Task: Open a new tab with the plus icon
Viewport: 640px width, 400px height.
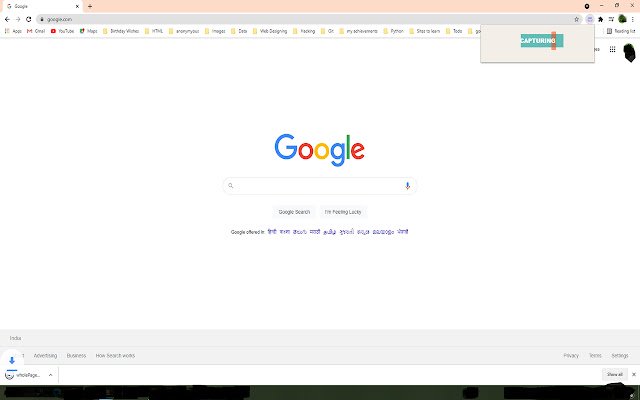Action: (90, 6)
